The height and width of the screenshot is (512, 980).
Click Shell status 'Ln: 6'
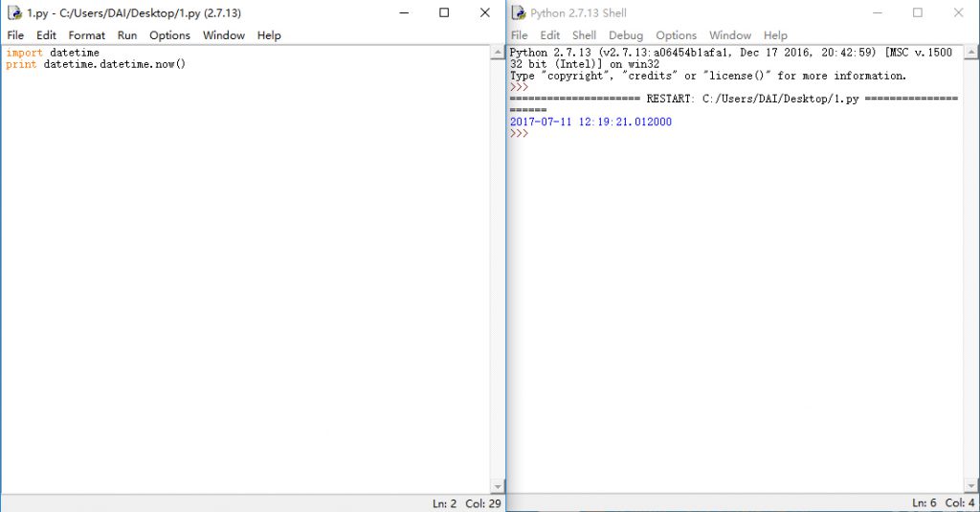click(x=924, y=502)
